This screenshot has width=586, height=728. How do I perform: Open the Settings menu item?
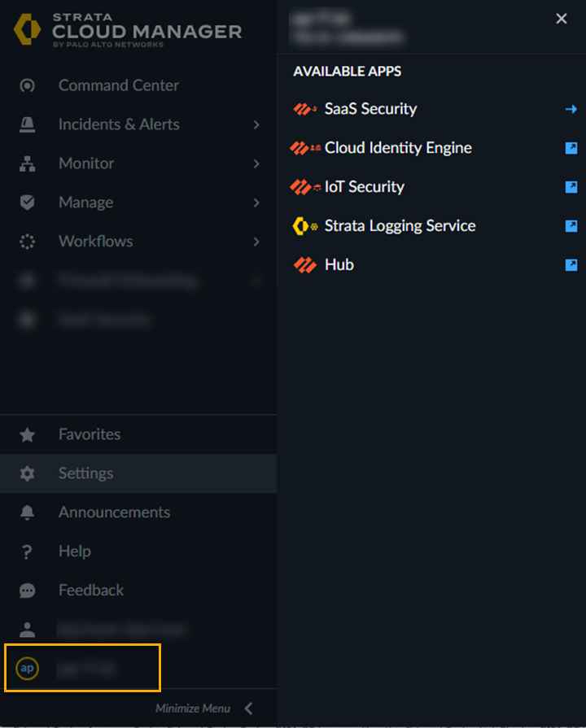tap(85, 473)
